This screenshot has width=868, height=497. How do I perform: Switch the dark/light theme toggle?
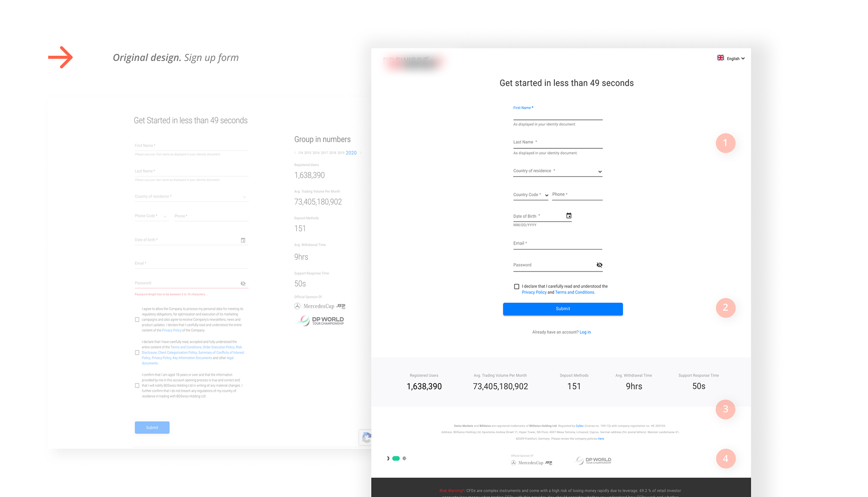pyautogui.click(x=396, y=459)
